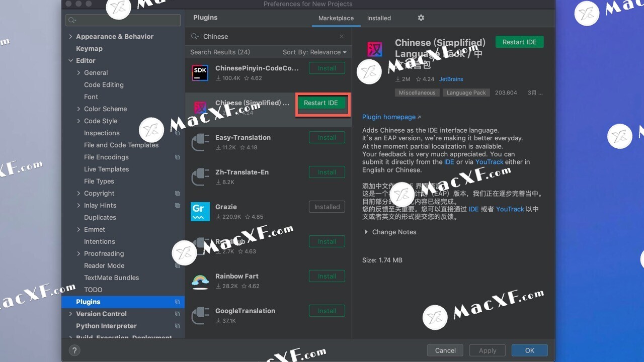Clear the Chinese plugin search text

342,36
